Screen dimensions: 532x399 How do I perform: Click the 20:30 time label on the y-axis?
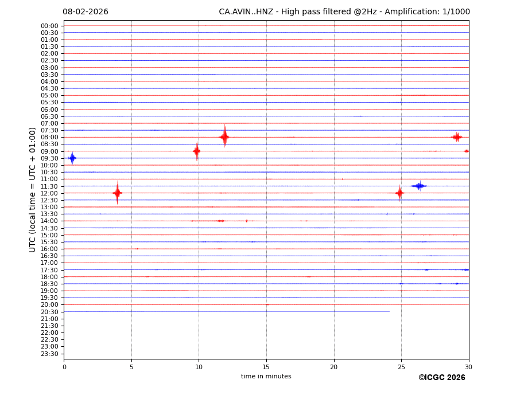click(49, 312)
